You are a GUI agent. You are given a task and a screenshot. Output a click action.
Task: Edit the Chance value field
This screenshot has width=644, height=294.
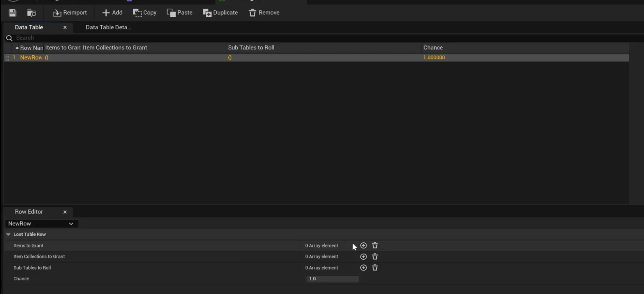[332, 279]
